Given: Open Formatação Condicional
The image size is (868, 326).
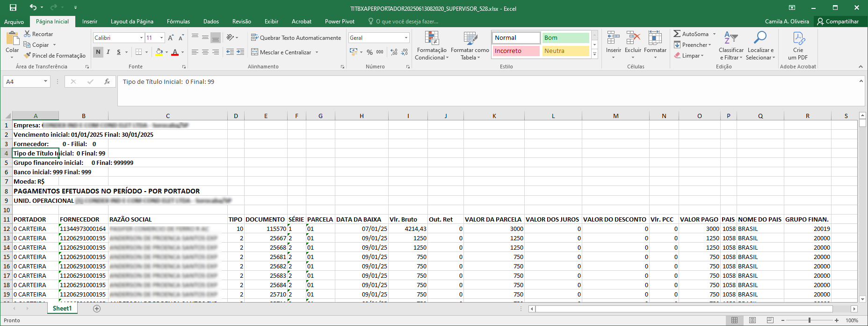Looking at the screenshot, I should 432,45.
